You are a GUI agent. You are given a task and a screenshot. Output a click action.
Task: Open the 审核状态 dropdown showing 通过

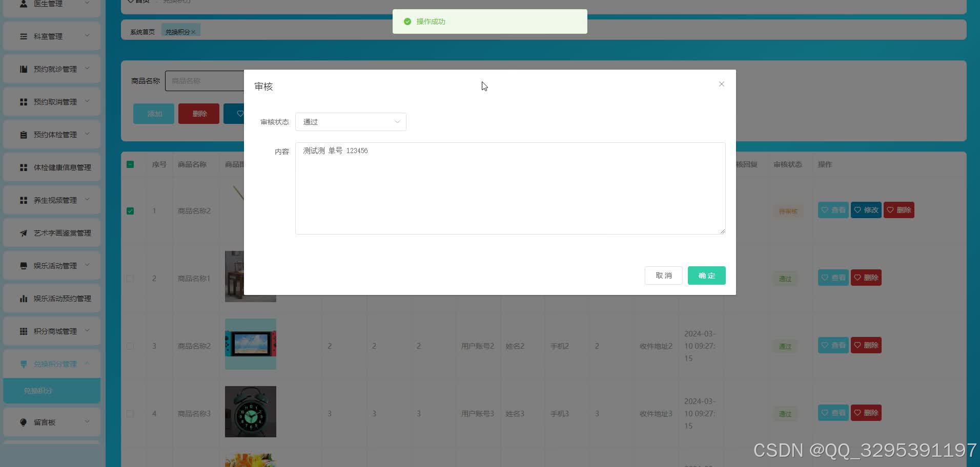[351, 122]
